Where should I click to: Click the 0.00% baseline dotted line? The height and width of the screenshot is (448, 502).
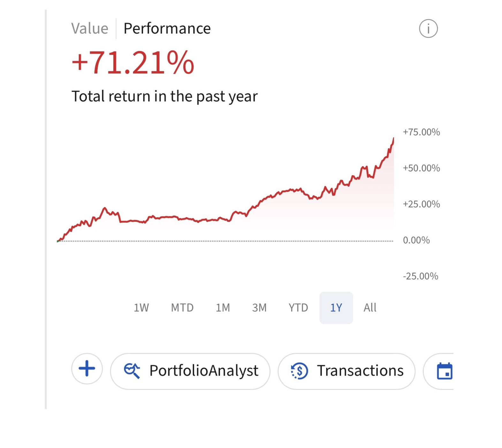[x=224, y=241]
